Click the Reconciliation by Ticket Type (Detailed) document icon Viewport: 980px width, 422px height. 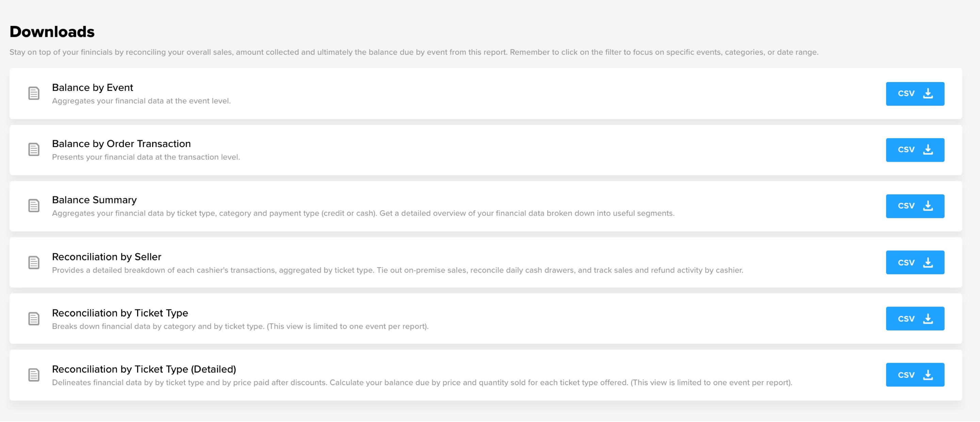[34, 375]
